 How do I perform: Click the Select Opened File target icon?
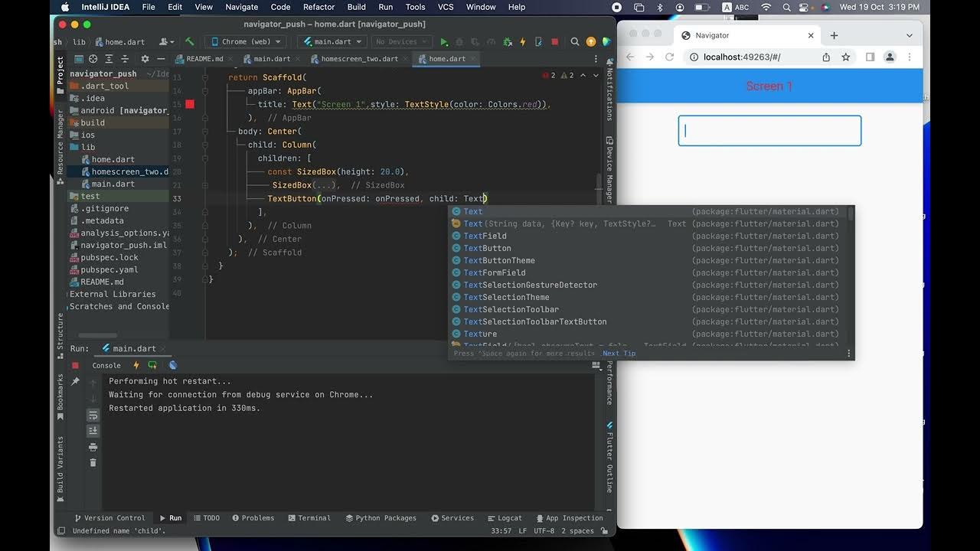click(x=93, y=59)
